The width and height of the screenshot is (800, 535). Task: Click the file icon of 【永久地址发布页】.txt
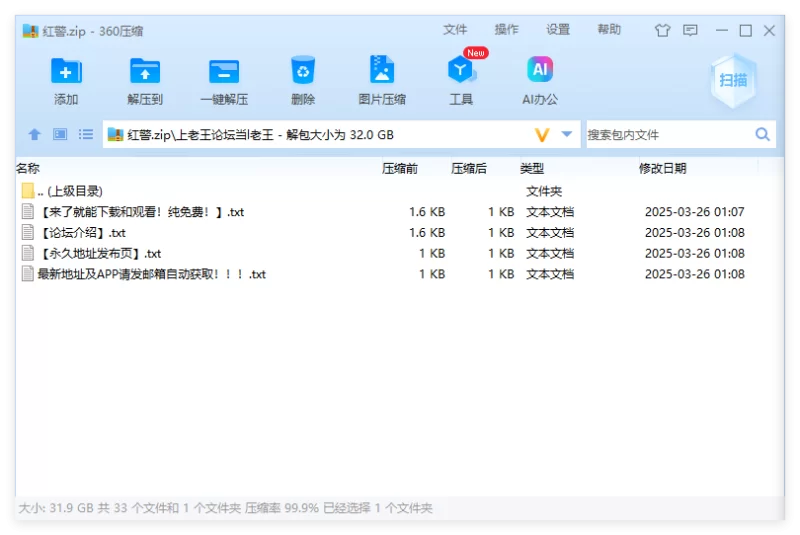(x=28, y=253)
